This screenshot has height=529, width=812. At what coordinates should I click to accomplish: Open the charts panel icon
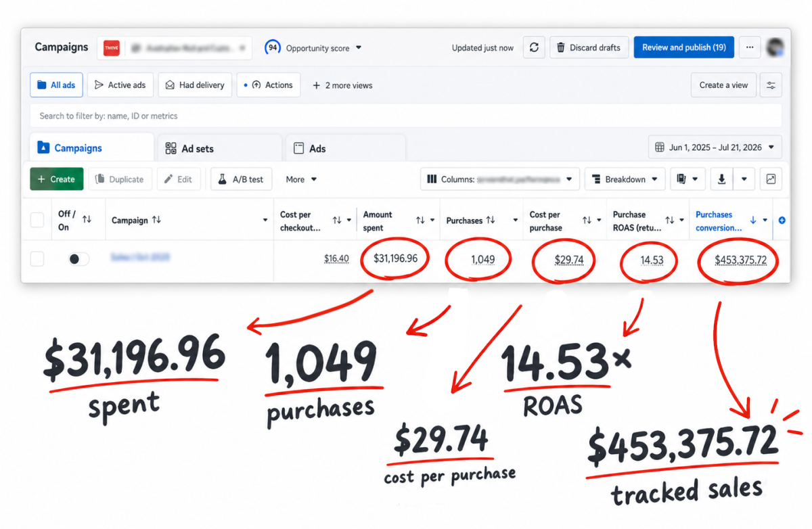click(771, 179)
